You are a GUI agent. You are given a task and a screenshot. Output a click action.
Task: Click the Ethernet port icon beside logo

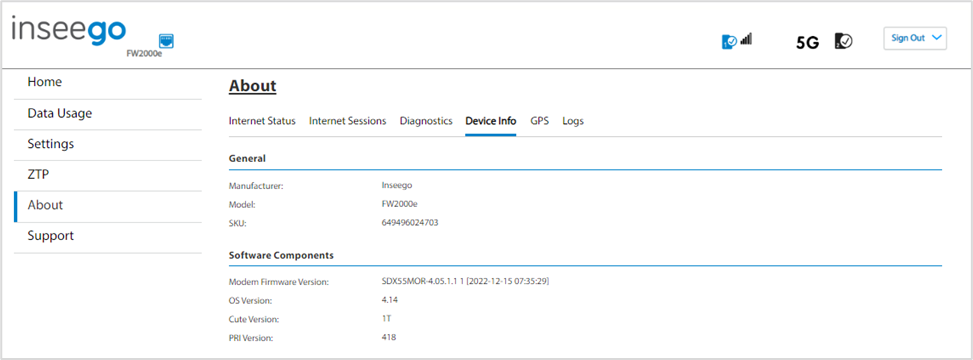pyautogui.click(x=166, y=41)
